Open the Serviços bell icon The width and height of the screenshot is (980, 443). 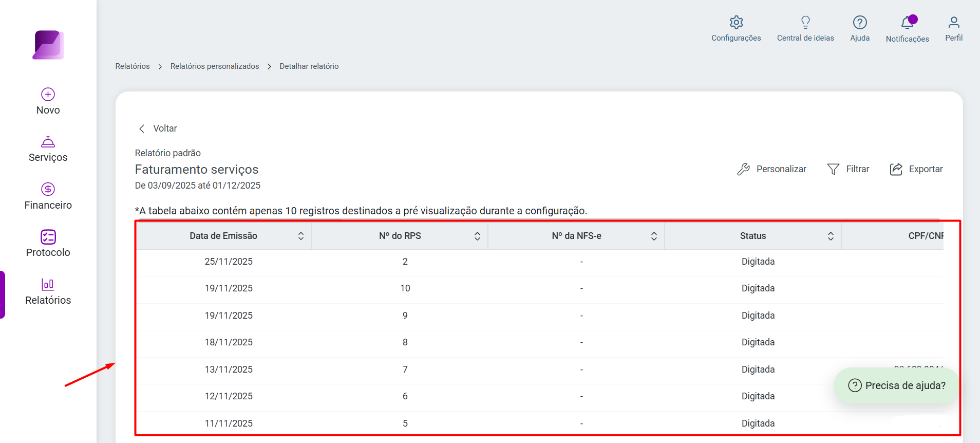pyautogui.click(x=48, y=142)
